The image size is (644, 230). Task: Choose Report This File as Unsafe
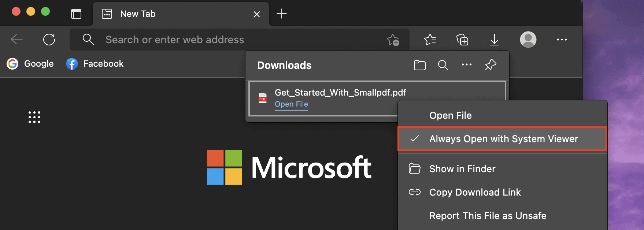pyautogui.click(x=502, y=216)
